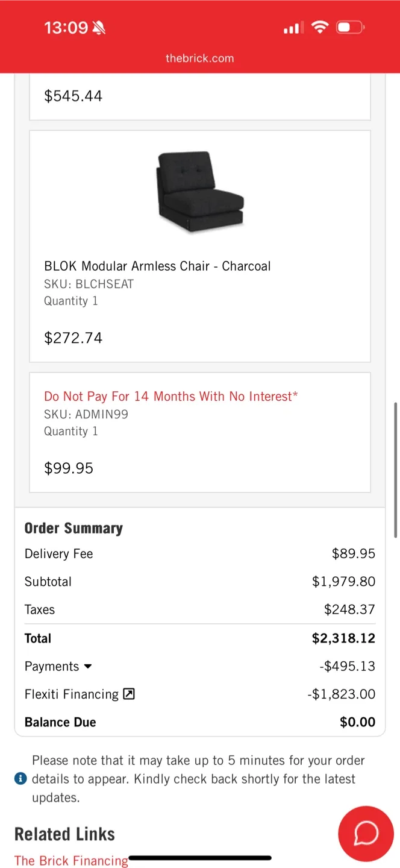
Task: Open The Brick Financing link
Action: tap(70, 860)
